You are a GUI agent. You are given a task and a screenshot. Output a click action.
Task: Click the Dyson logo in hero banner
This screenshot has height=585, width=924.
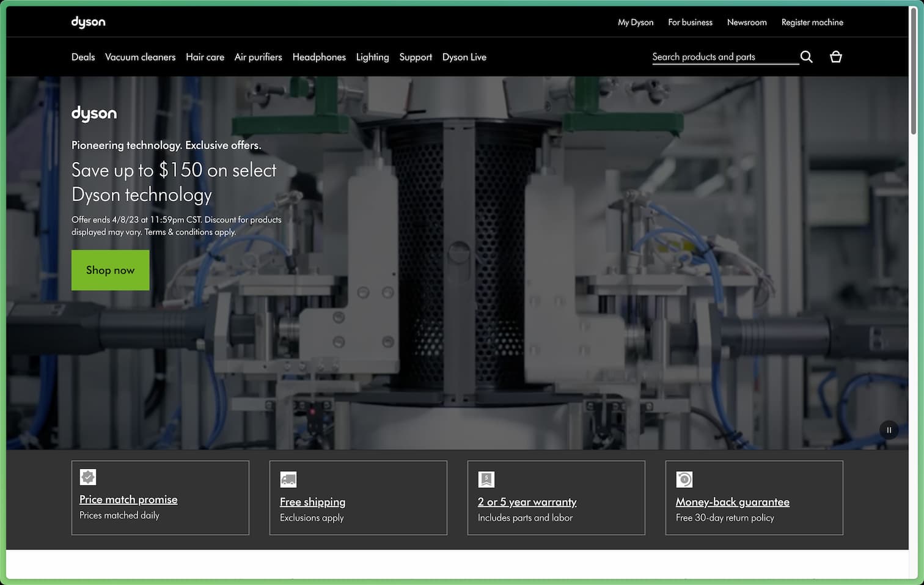click(x=94, y=114)
